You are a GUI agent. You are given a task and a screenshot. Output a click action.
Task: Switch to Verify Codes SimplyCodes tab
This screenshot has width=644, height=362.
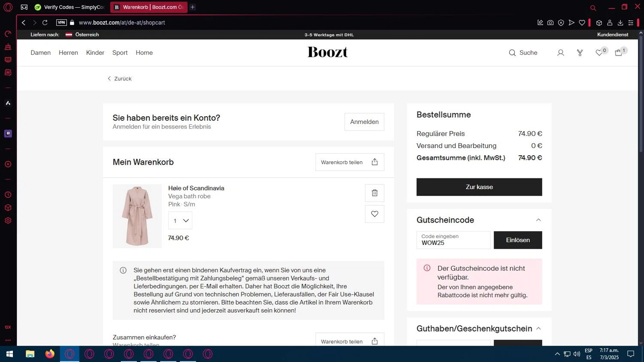[x=70, y=7]
